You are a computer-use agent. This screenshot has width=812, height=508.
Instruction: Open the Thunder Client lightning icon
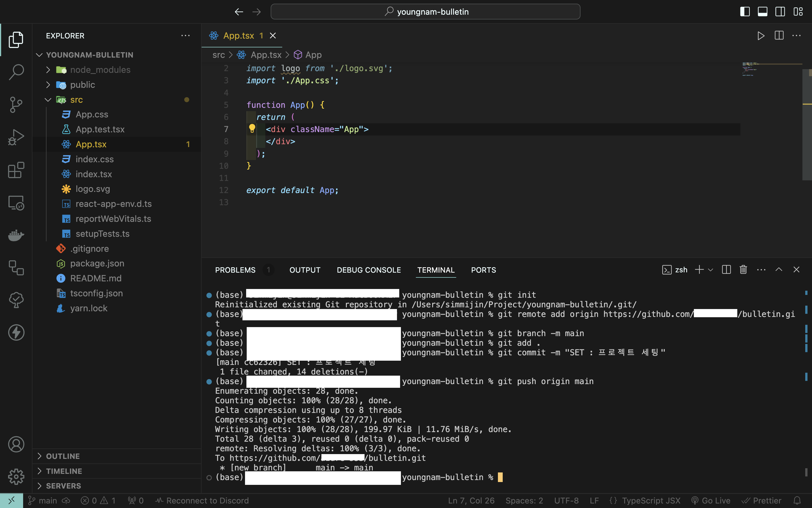[16, 332]
